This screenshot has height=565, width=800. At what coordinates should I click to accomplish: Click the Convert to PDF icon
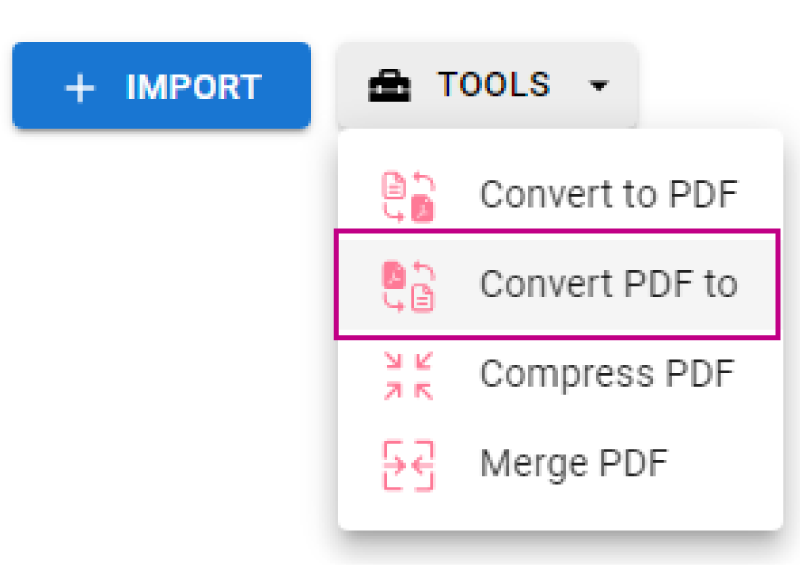point(409,196)
